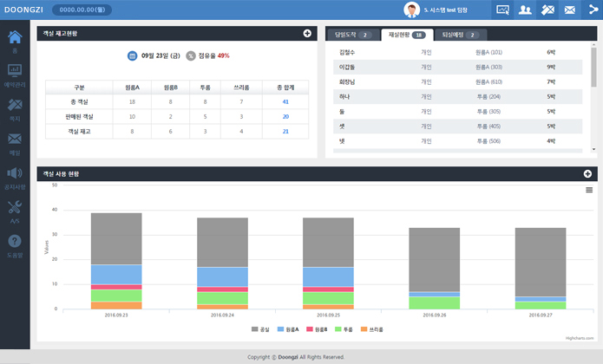
Task: Open 도움말 help question mark icon
Action: (15, 241)
